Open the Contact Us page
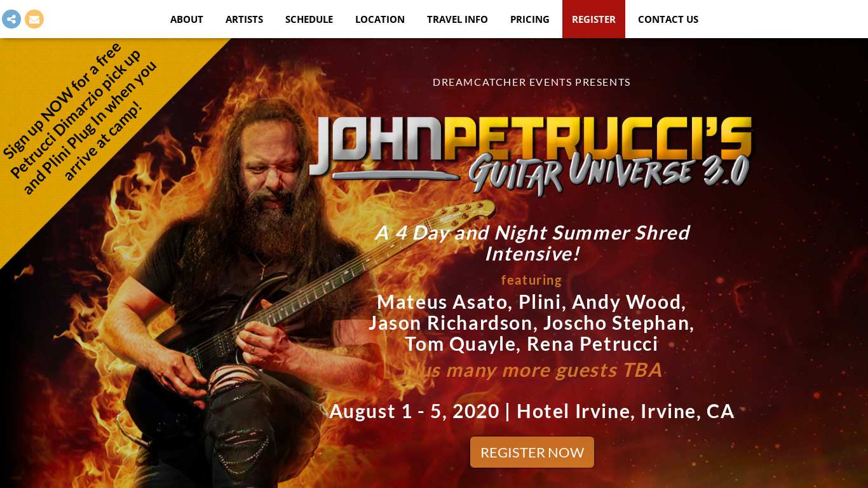This screenshot has width=868, height=488. (668, 19)
